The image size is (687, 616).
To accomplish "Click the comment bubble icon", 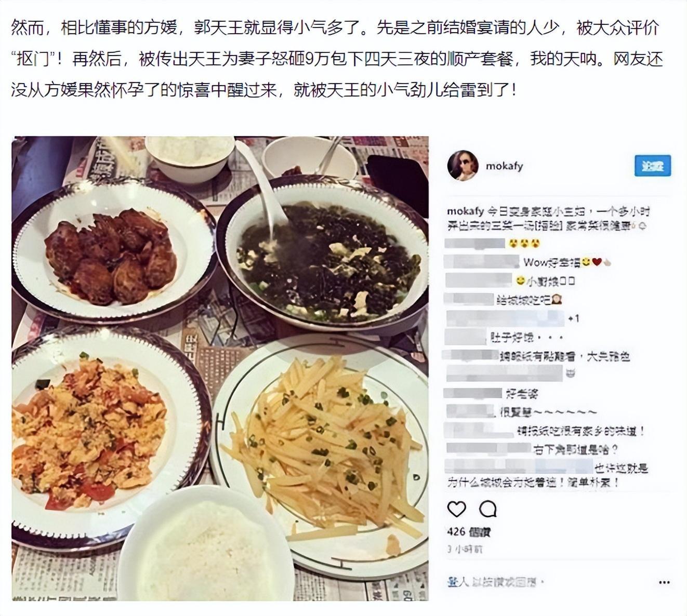I will click(x=487, y=509).
